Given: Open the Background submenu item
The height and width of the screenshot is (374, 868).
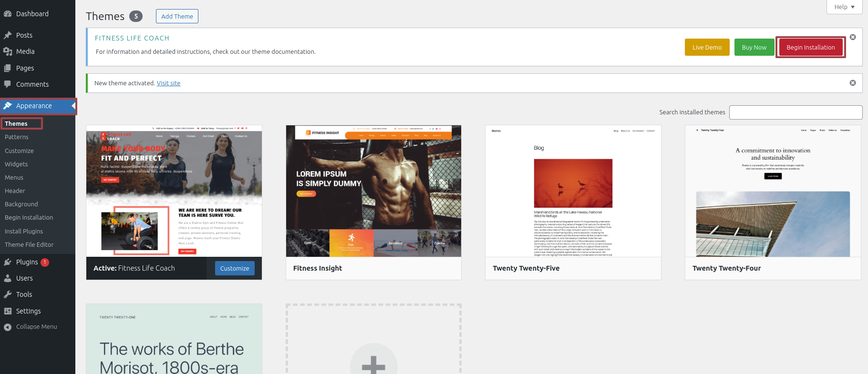Looking at the screenshot, I should (21, 204).
